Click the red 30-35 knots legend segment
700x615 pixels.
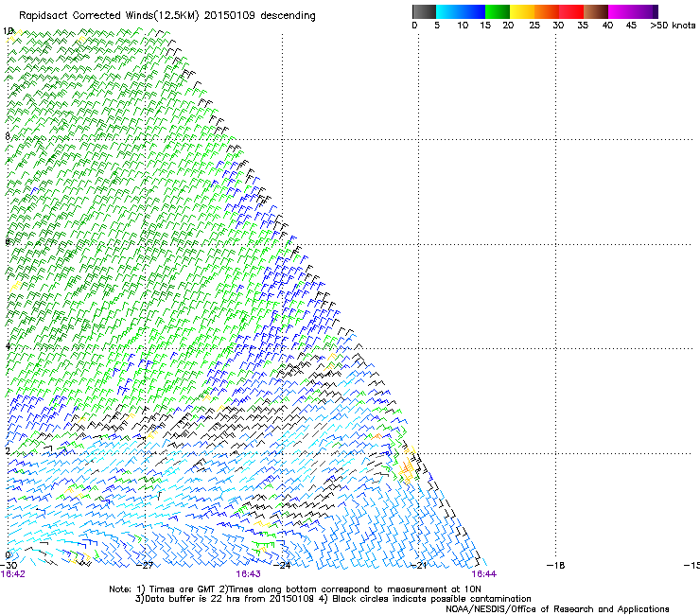pos(571,11)
